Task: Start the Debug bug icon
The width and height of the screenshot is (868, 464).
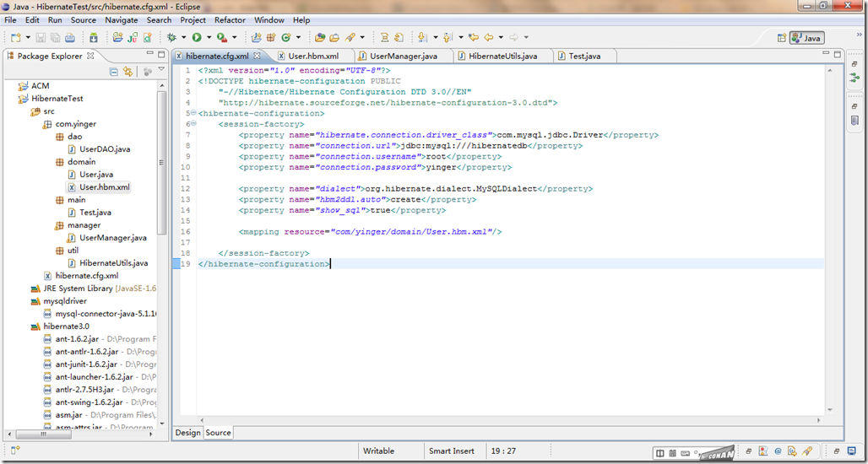Action: click(x=171, y=37)
